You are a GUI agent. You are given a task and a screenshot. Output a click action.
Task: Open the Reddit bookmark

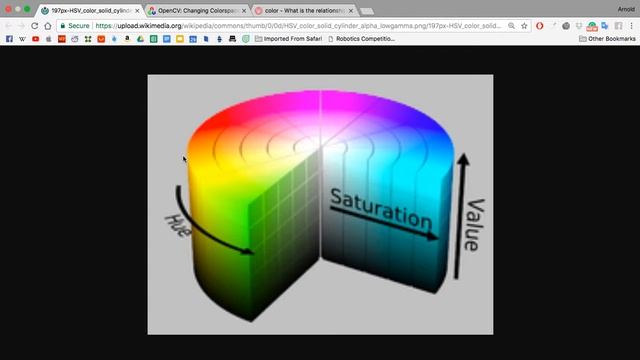[x=75, y=39]
